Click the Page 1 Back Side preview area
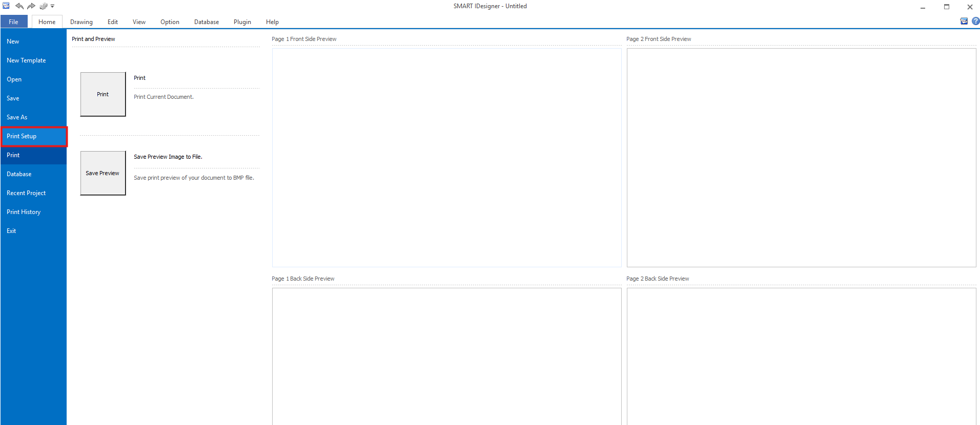Viewport: 980px width, 425px height. [x=446, y=356]
